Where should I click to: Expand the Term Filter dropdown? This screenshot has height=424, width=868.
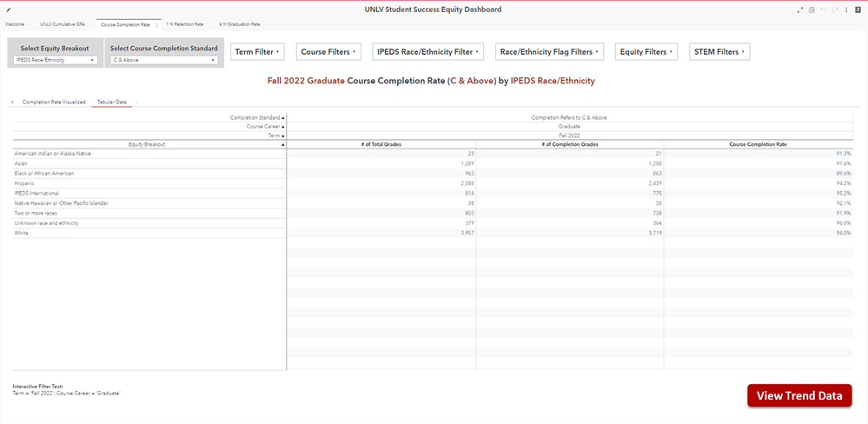[257, 51]
